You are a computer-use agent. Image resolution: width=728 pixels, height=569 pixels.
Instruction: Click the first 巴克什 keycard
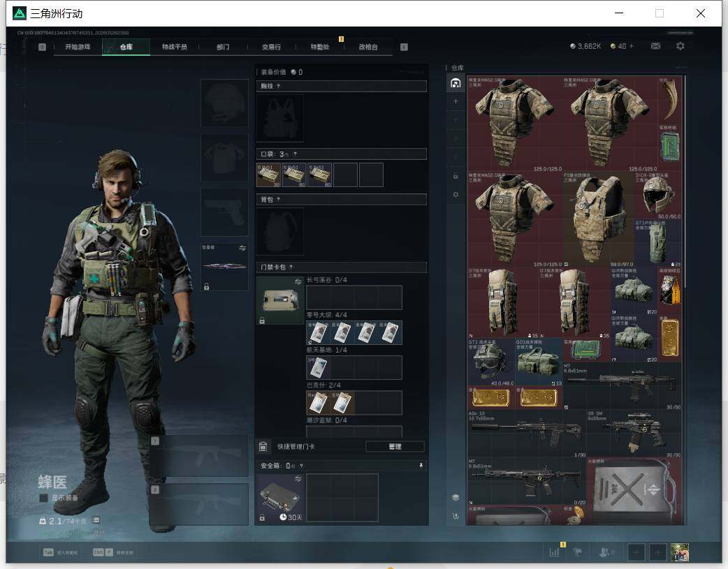319,402
